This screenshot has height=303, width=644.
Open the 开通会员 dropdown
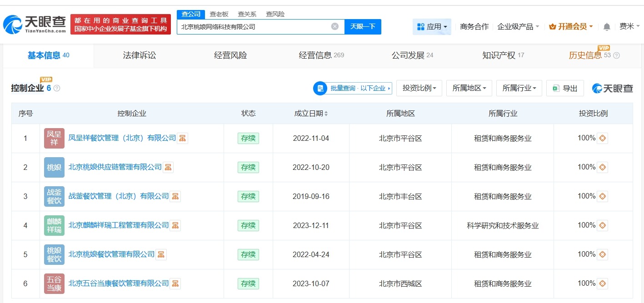(570, 27)
